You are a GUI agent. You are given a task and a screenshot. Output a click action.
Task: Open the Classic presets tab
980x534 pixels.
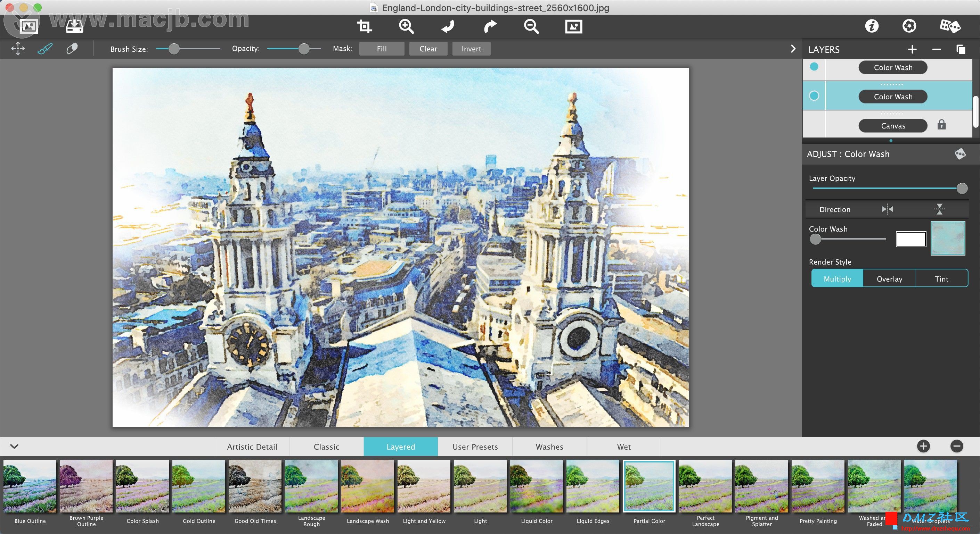click(326, 447)
